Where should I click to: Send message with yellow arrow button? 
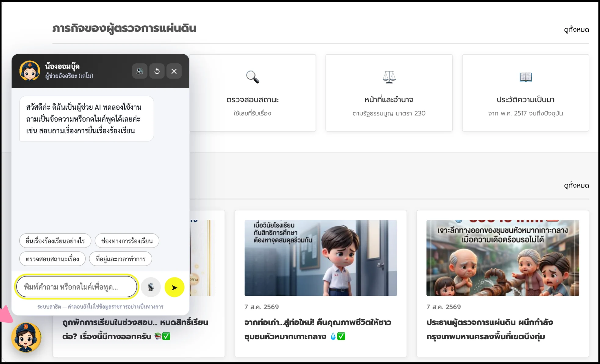[174, 287]
